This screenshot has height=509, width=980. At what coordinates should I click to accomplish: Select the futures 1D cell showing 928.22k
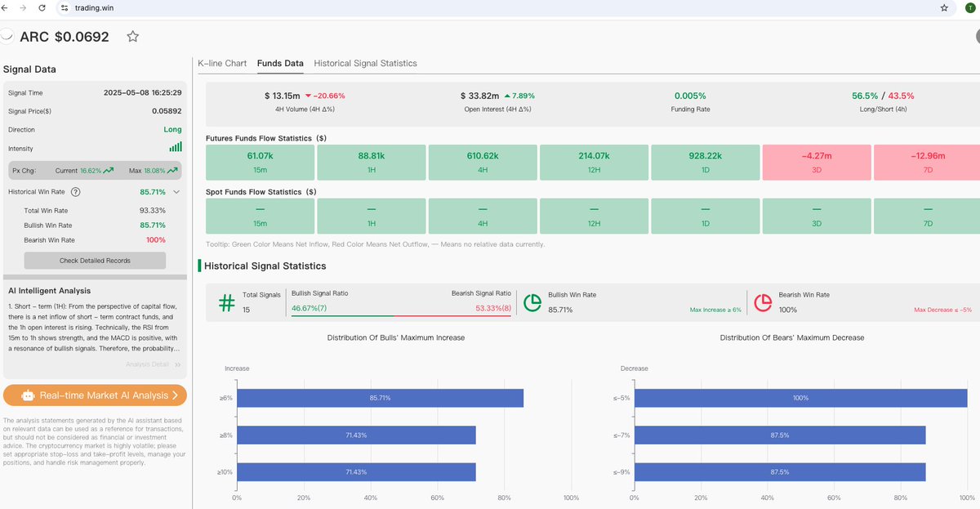coord(705,162)
